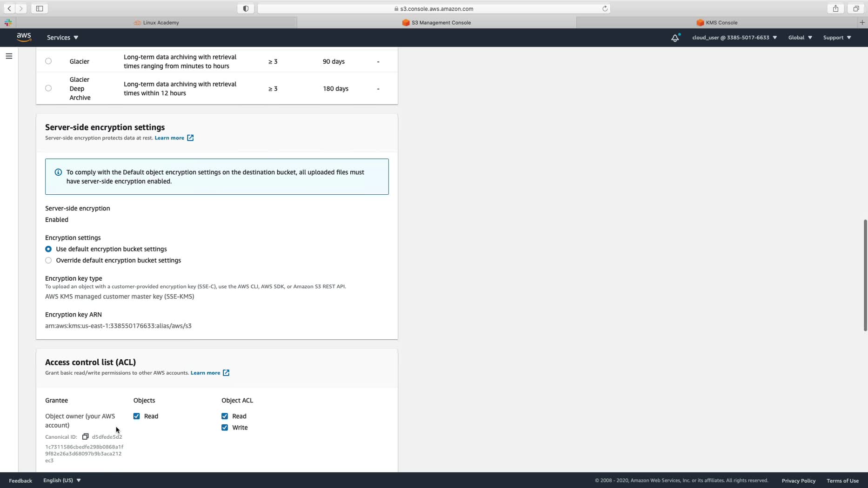This screenshot has height=488, width=868.
Task: Add a new browser tab with plus
Action: (862, 22)
